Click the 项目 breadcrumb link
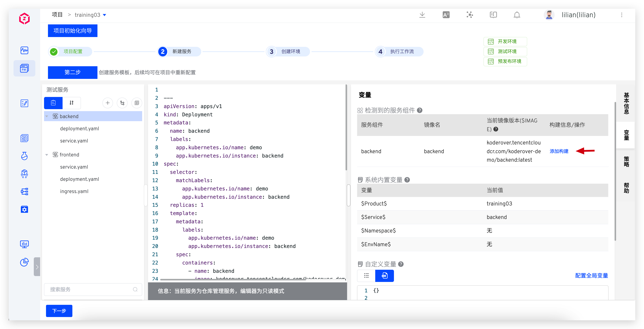The width and height of the screenshot is (644, 329). (57, 14)
